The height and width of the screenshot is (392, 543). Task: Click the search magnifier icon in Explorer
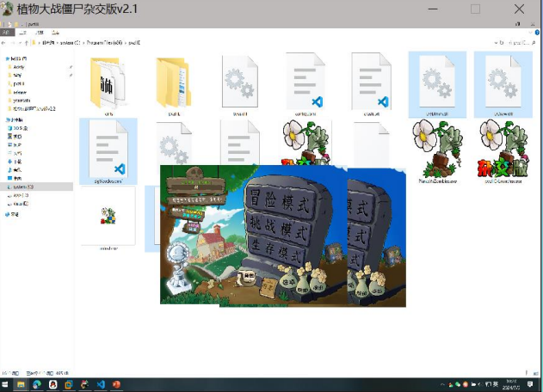(534, 43)
